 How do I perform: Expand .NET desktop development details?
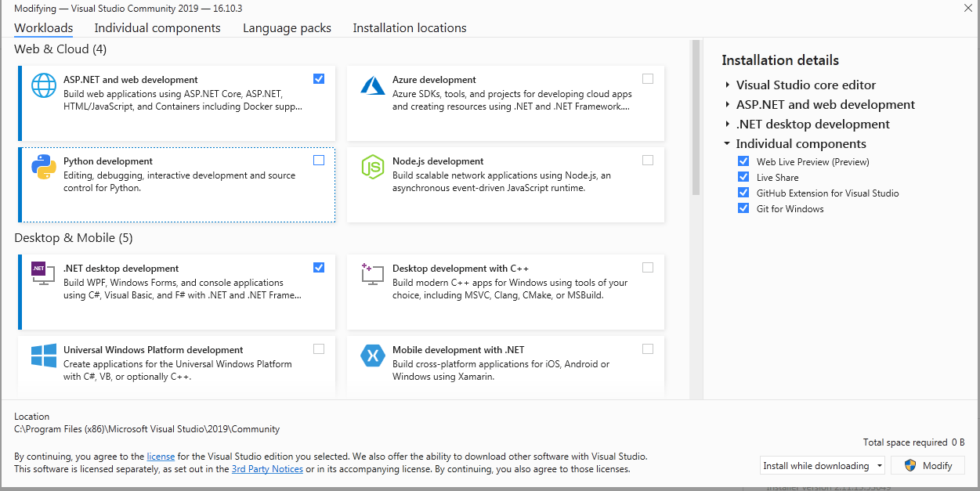728,124
